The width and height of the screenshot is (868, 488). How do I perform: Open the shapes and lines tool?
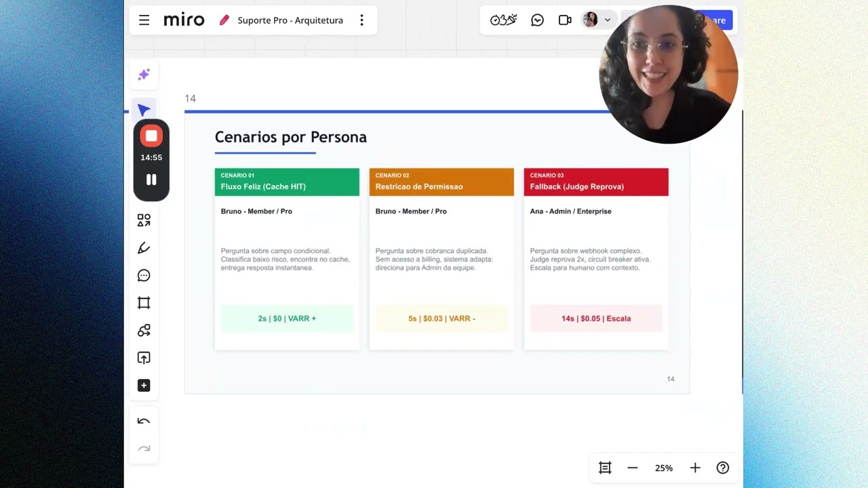coord(144,331)
